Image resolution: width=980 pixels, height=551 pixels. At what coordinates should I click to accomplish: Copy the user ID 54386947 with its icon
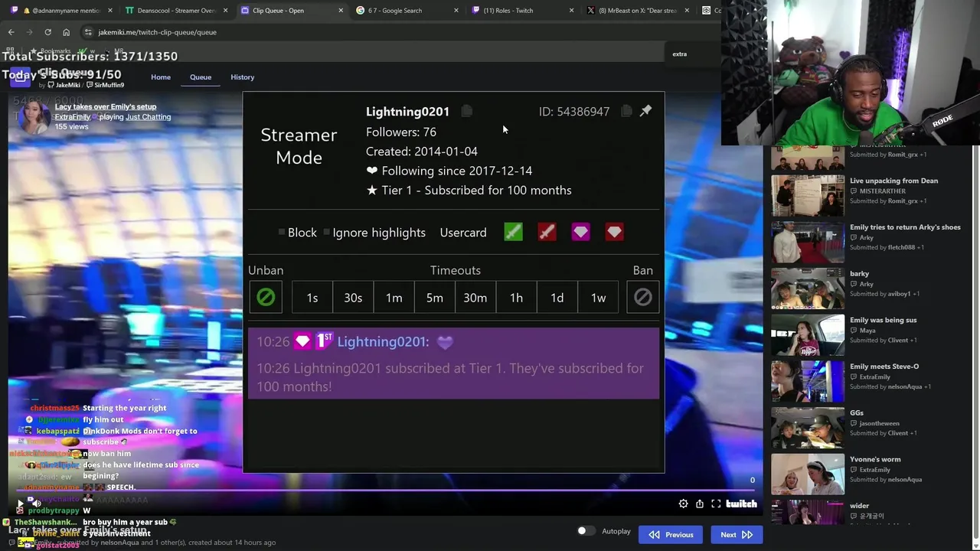[626, 112]
